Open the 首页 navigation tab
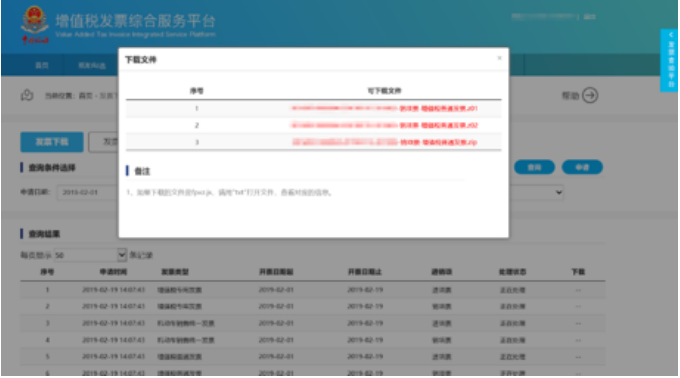 (x=42, y=65)
